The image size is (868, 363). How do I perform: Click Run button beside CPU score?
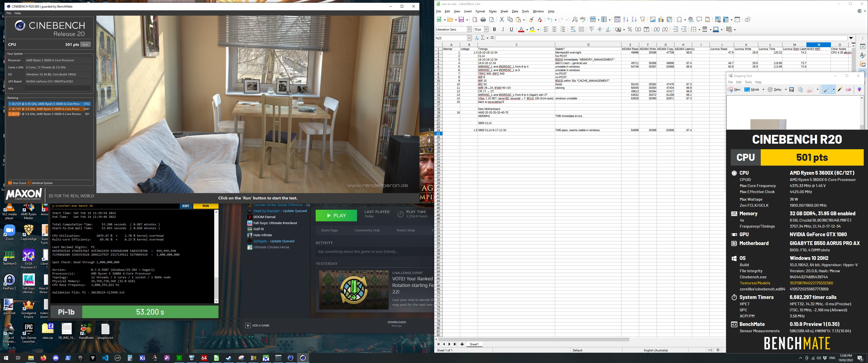pos(86,44)
